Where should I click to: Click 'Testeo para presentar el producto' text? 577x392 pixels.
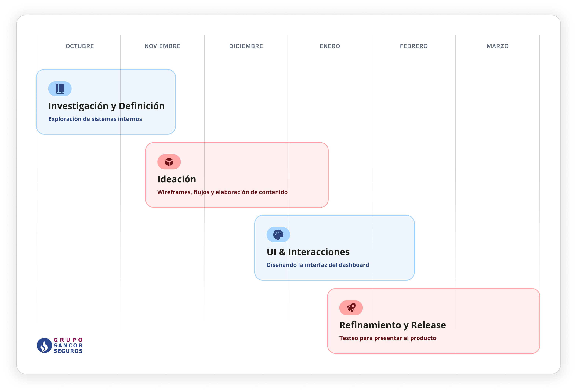coord(388,338)
